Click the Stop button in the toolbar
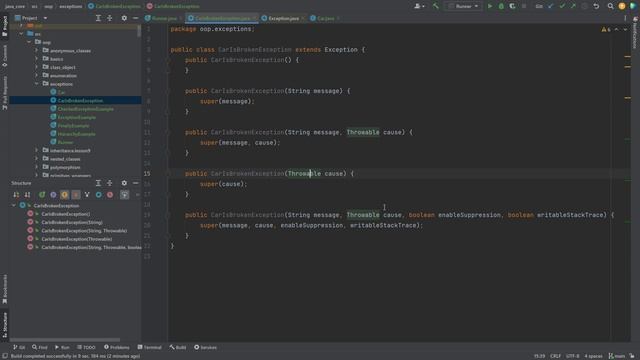This screenshot has height=360, width=640. (524, 6)
